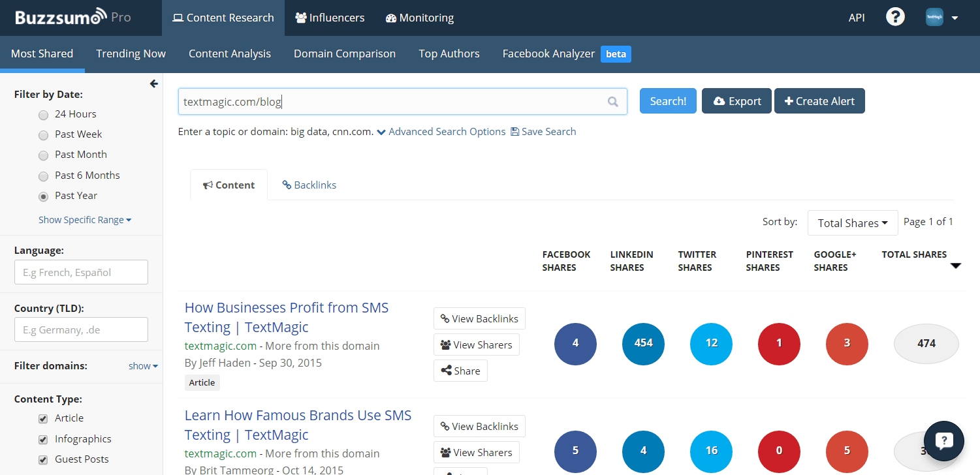980x475 pixels.
Task: Open the API link in the header
Action: click(x=857, y=18)
